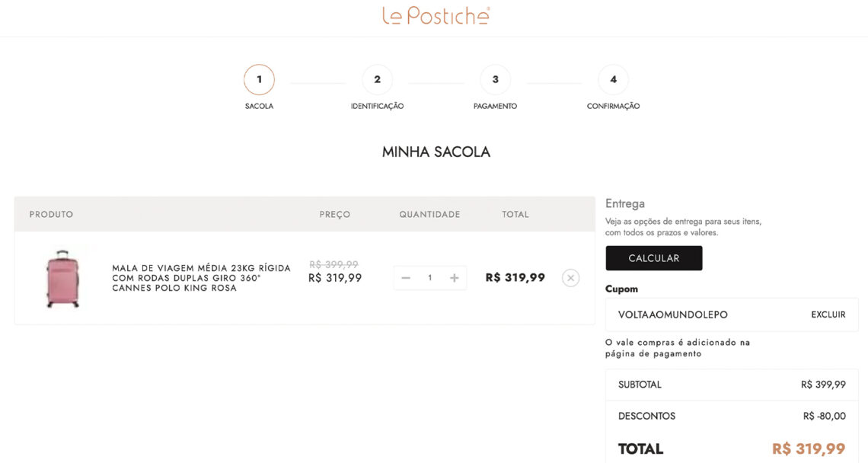Open the pink suitcase product thumbnail
Screen dimensions: 868x463
tap(62, 278)
